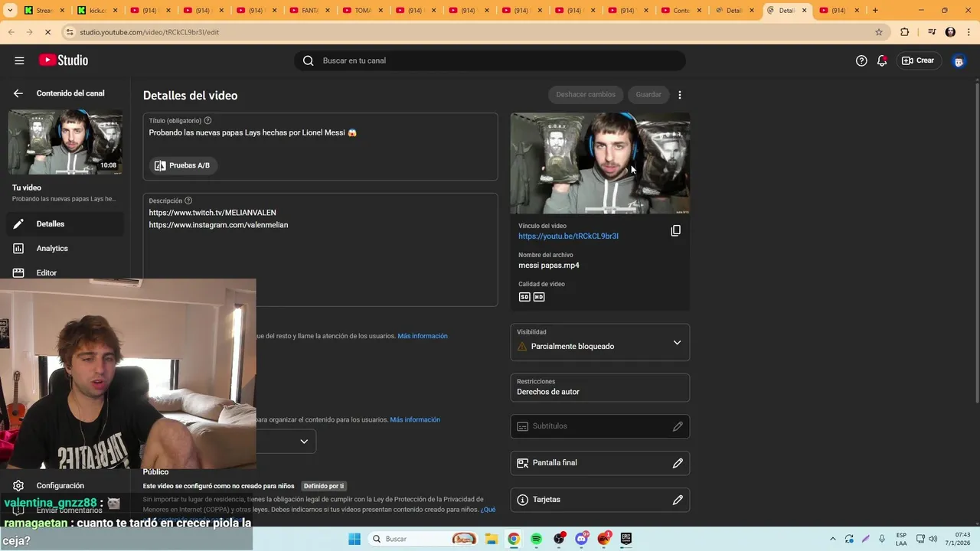Switch to the kick.com browser tab
980x551 pixels.
[x=100, y=11]
